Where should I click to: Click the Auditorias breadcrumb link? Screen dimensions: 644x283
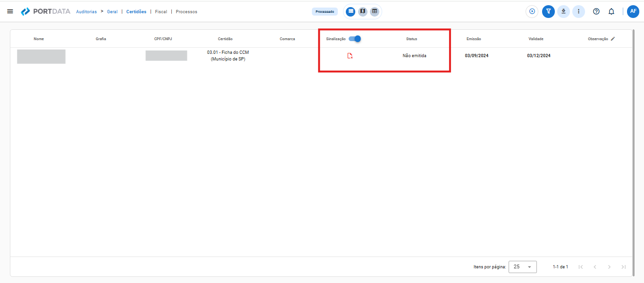point(86,11)
